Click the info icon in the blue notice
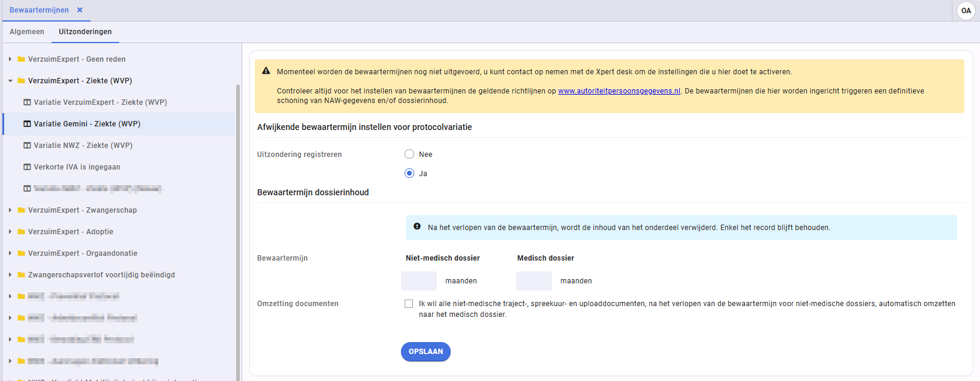 click(417, 226)
